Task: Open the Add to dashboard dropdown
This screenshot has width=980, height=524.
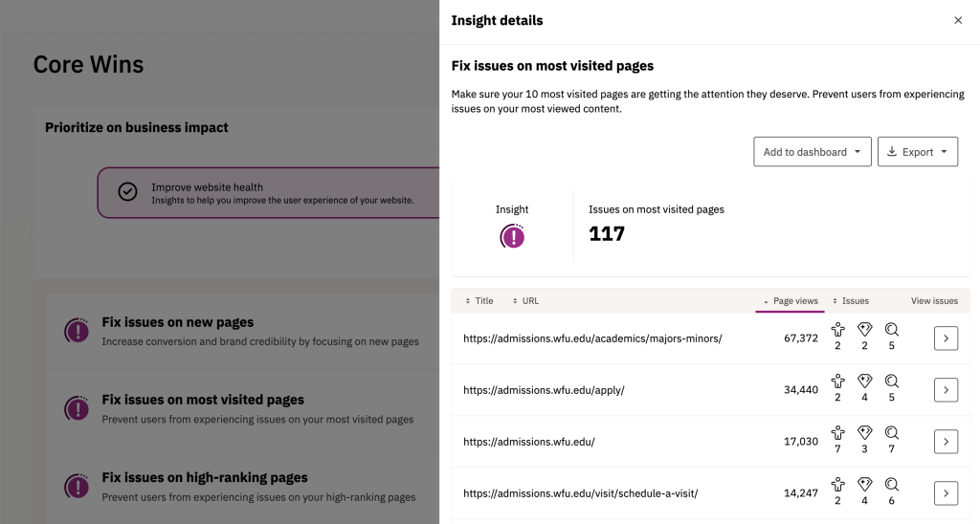Action: [x=812, y=152]
